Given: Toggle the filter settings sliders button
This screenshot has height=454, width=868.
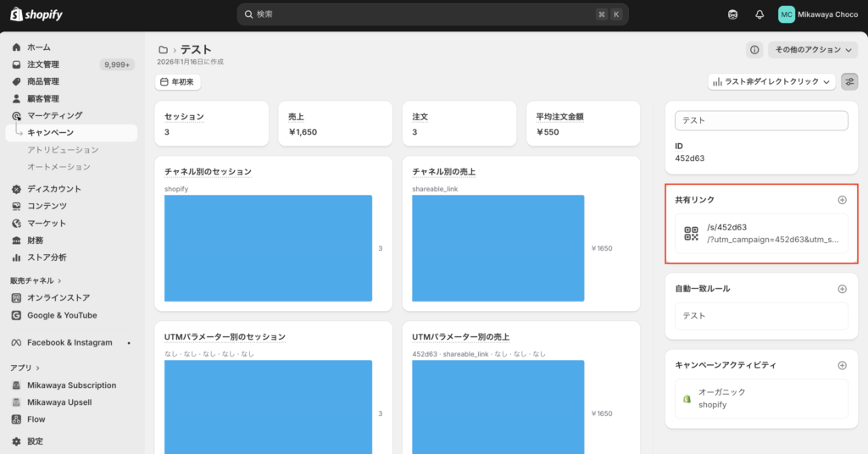Looking at the screenshot, I should [x=849, y=81].
